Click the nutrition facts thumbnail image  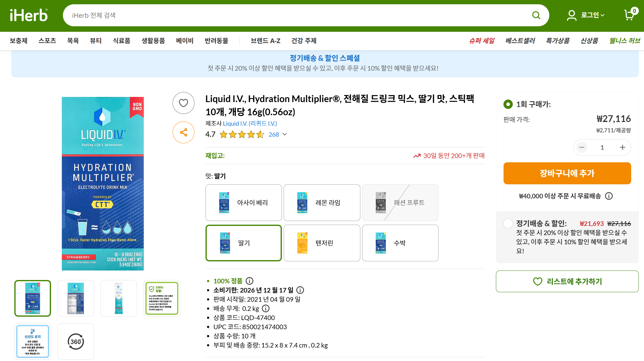tap(76, 298)
